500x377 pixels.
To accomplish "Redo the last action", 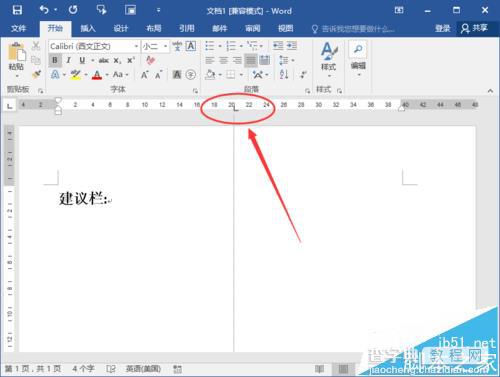I will (x=73, y=10).
